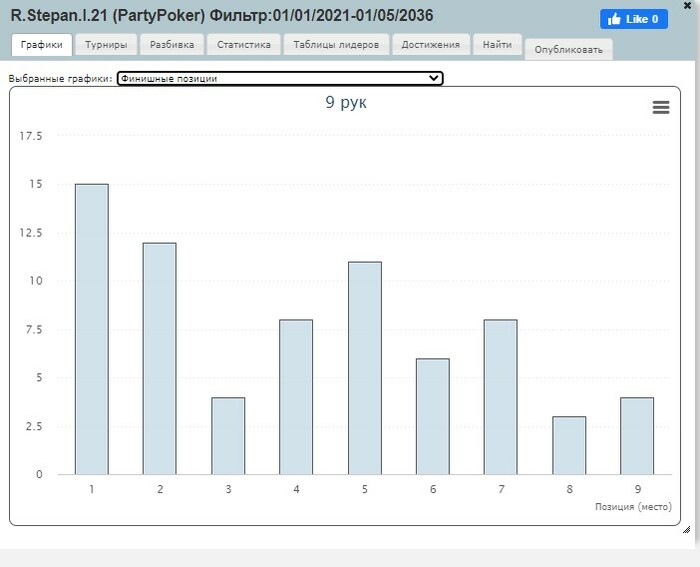Switch to the 'Турниры' tab

106,45
